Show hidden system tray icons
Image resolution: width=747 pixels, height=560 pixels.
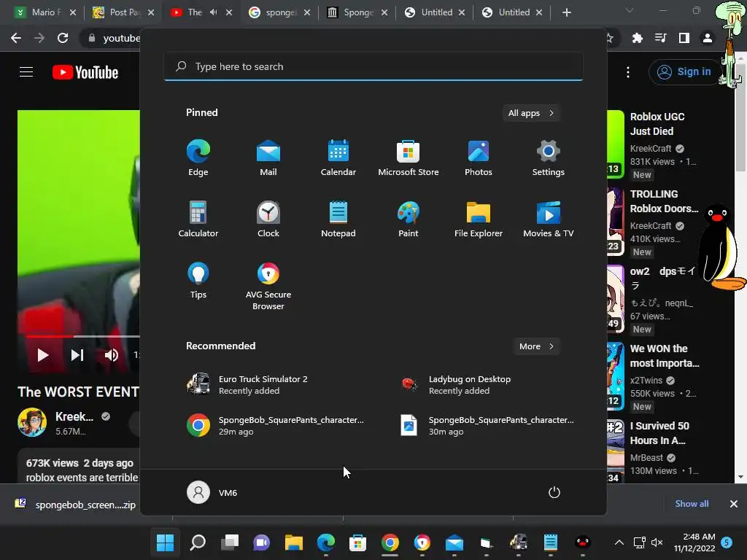click(x=619, y=542)
